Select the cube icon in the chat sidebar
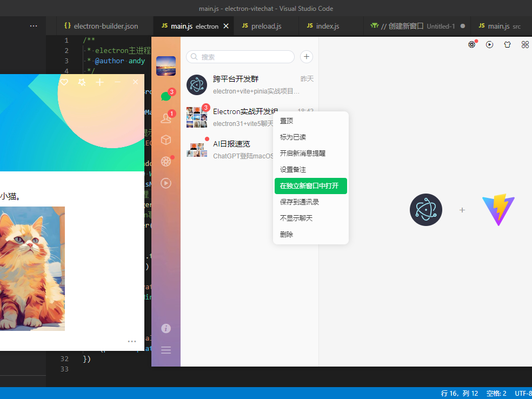Image resolution: width=532 pixels, height=399 pixels. coord(165,141)
